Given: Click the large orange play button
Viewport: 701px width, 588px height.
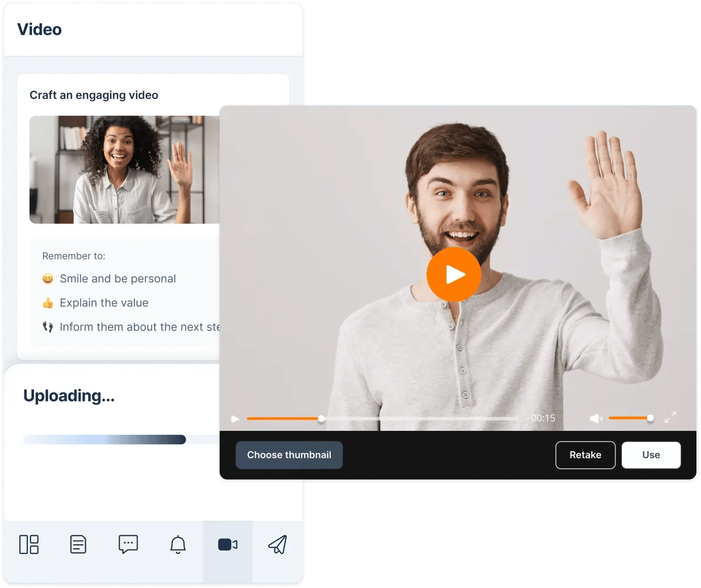Looking at the screenshot, I should [454, 275].
